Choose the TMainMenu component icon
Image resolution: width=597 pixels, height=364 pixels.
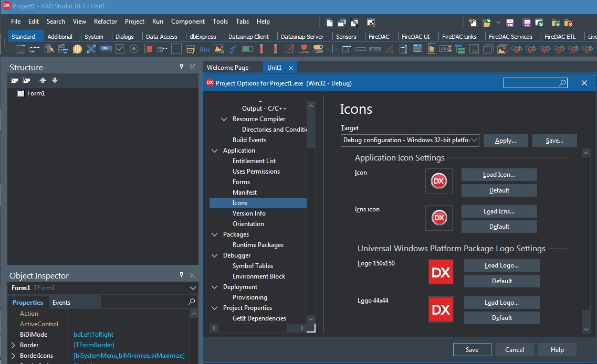tap(35, 49)
